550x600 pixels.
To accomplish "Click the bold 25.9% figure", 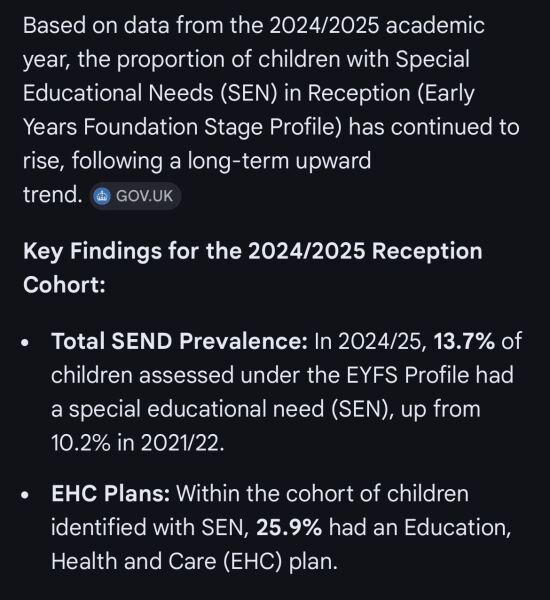I will (289, 528).
